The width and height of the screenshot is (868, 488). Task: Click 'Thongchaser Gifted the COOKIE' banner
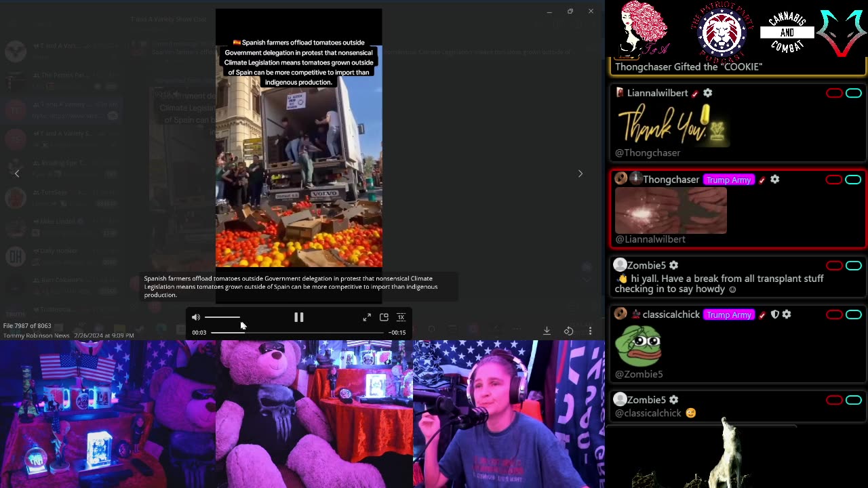pos(689,66)
